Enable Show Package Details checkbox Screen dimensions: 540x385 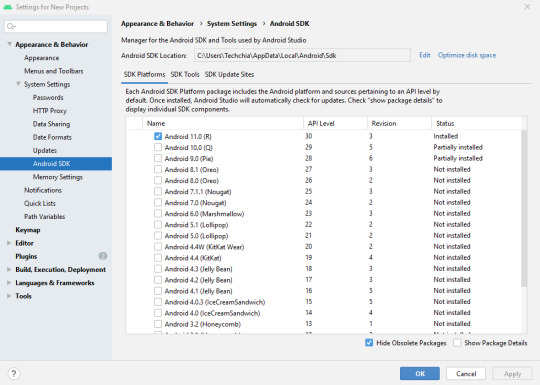coord(457,343)
